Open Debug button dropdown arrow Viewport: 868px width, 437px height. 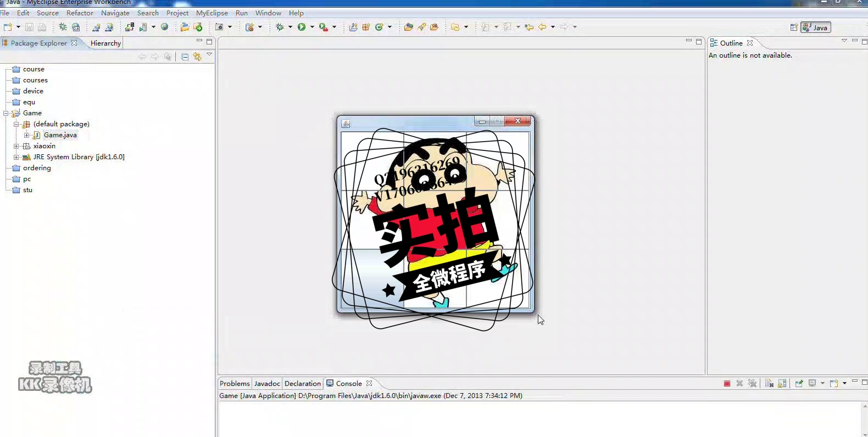click(290, 27)
